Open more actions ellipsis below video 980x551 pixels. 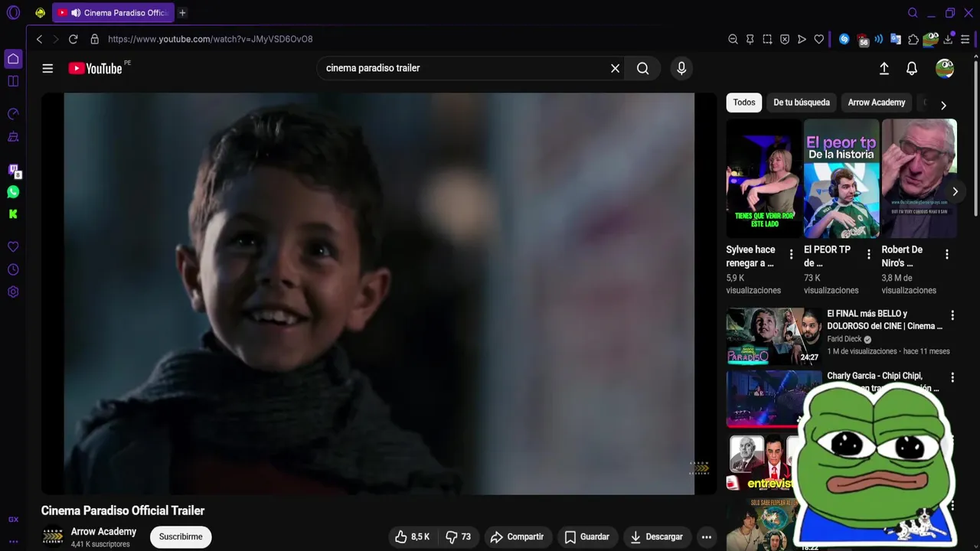(x=707, y=536)
